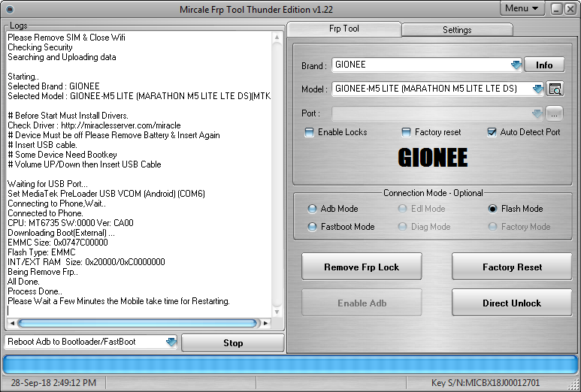581x392 pixels.
Task: Click the Factory Reset button
Action: tap(512, 267)
